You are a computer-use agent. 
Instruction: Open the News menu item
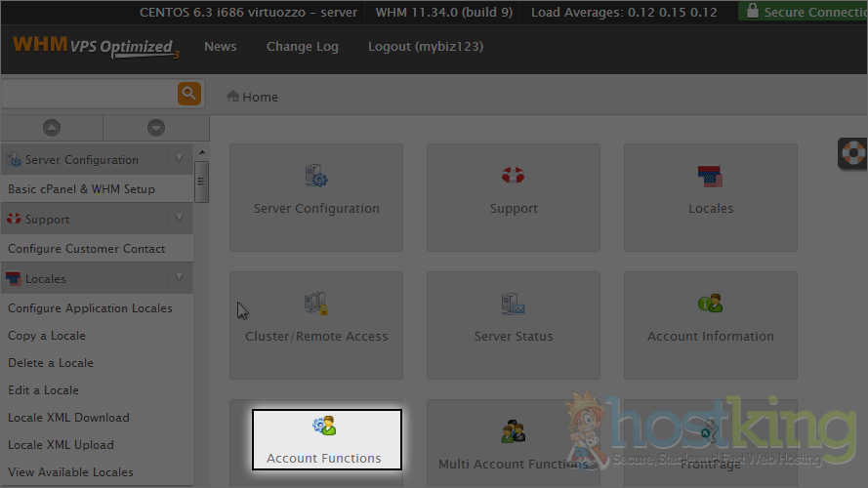click(x=220, y=47)
